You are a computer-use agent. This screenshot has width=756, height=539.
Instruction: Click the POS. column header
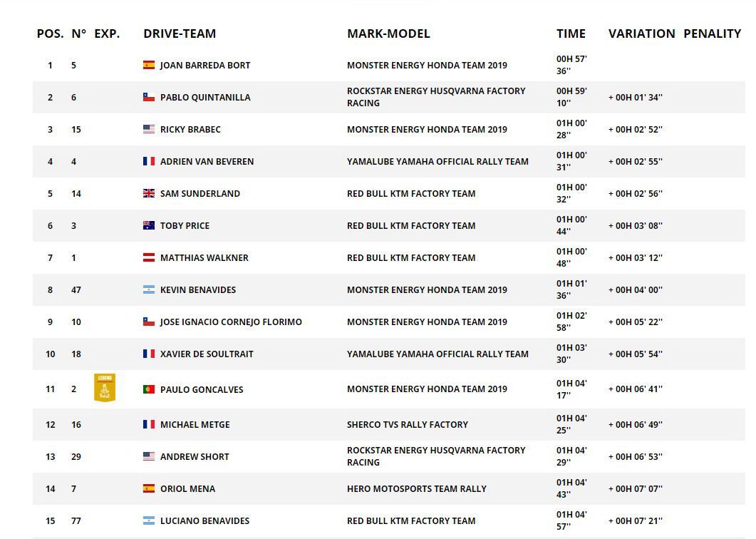[50, 34]
